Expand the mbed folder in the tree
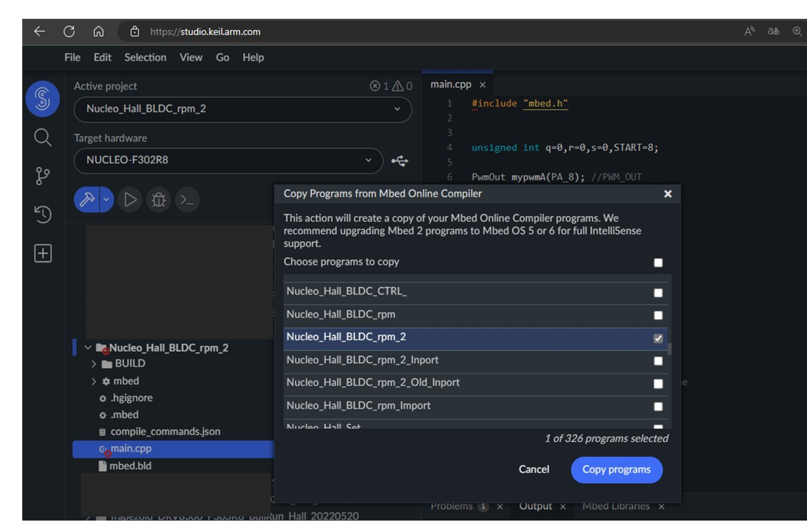The width and height of the screenshot is (807, 532). 94,381
